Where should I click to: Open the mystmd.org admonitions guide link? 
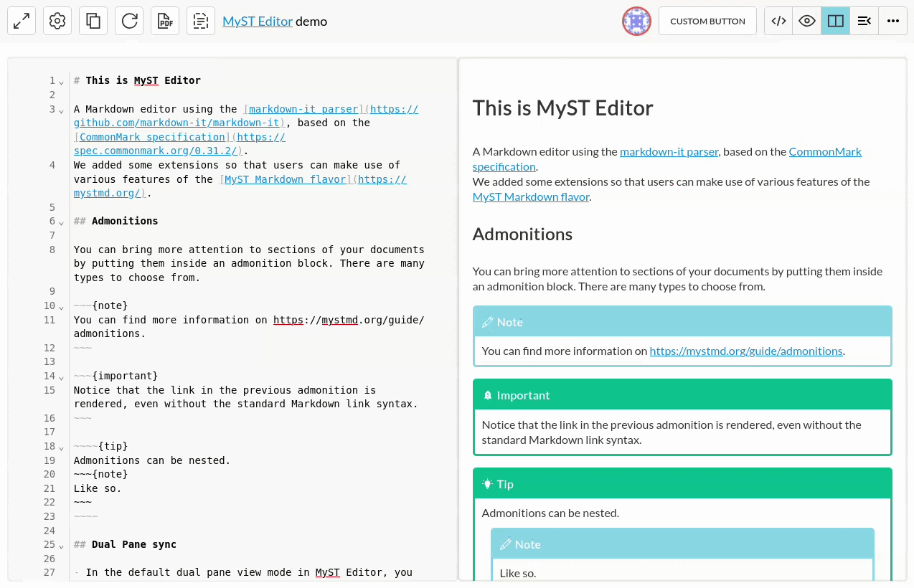[x=746, y=351]
